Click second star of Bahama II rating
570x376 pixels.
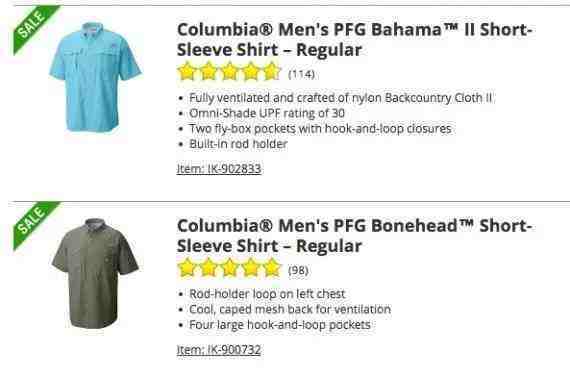point(208,71)
